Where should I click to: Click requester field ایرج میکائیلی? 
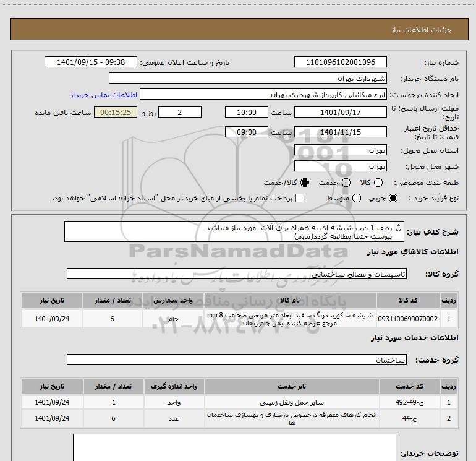[263, 94]
